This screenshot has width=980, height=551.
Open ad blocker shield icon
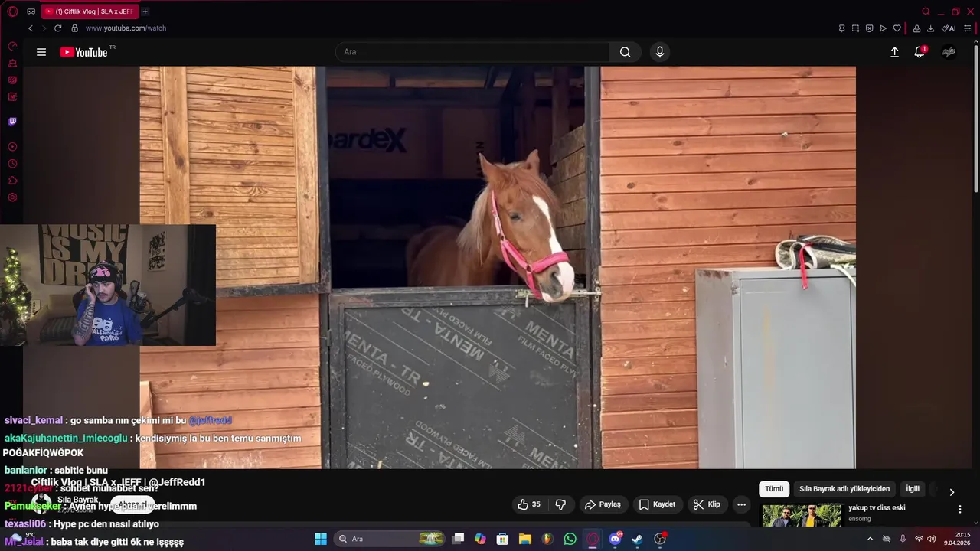coord(869,28)
